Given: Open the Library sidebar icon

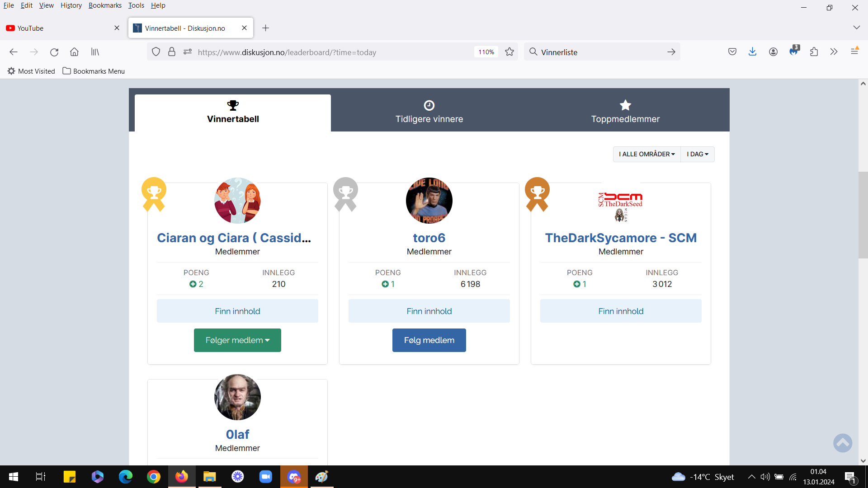Looking at the screenshot, I should (95, 52).
